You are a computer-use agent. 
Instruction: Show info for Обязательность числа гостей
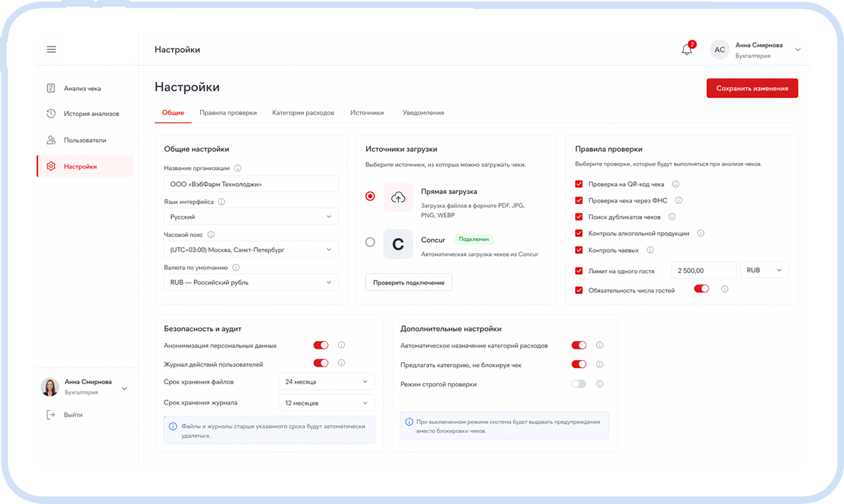pyautogui.click(x=725, y=289)
